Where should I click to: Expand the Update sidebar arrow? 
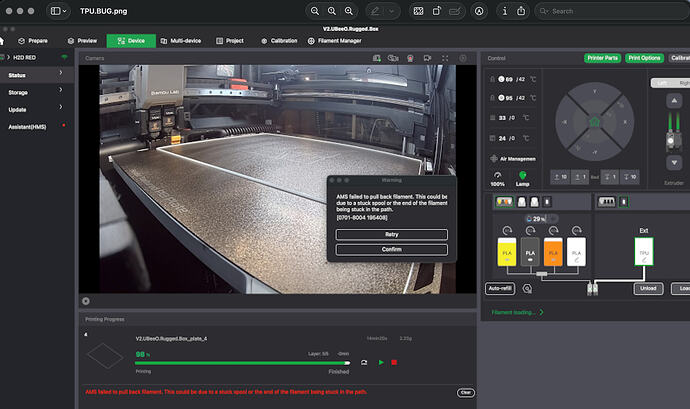tap(61, 107)
